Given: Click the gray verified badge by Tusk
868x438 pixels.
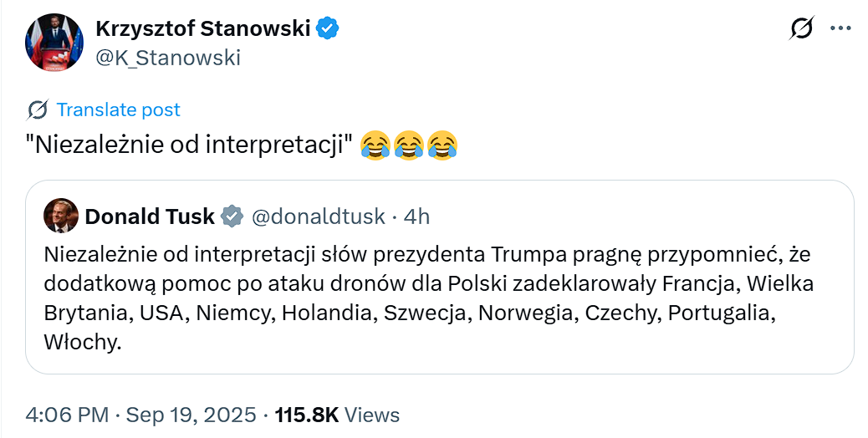Looking at the screenshot, I should point(232,217).
